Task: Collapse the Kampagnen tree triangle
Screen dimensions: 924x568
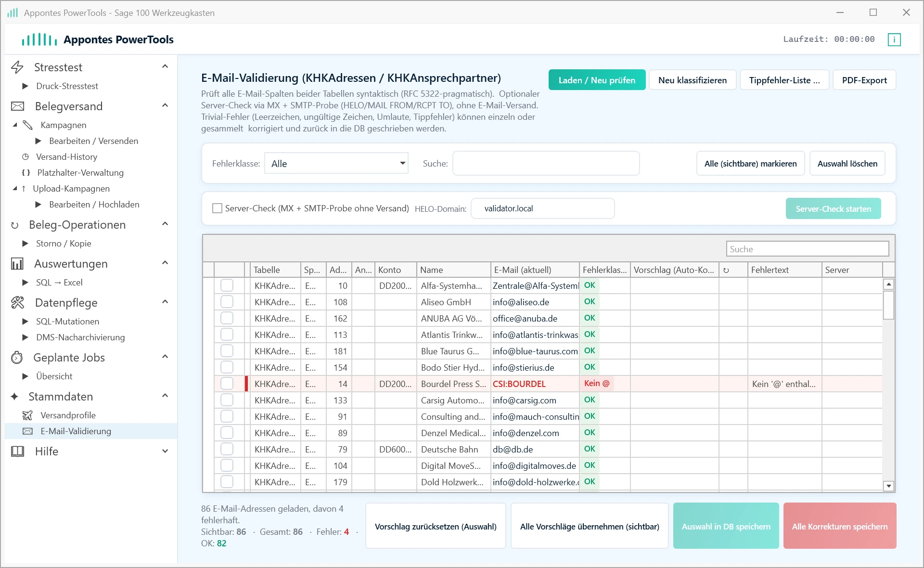Action: [15, 125]
